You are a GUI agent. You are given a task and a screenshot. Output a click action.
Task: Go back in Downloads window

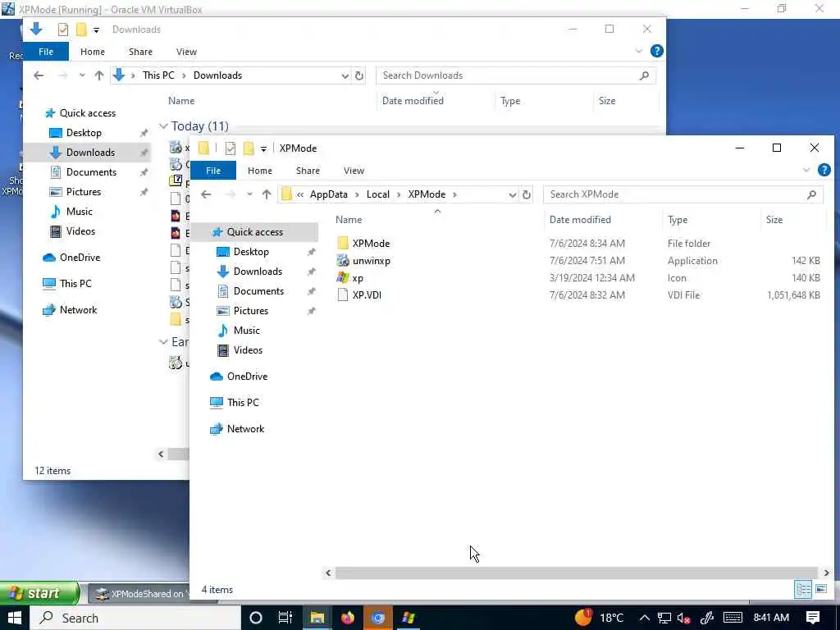[39, 75]
